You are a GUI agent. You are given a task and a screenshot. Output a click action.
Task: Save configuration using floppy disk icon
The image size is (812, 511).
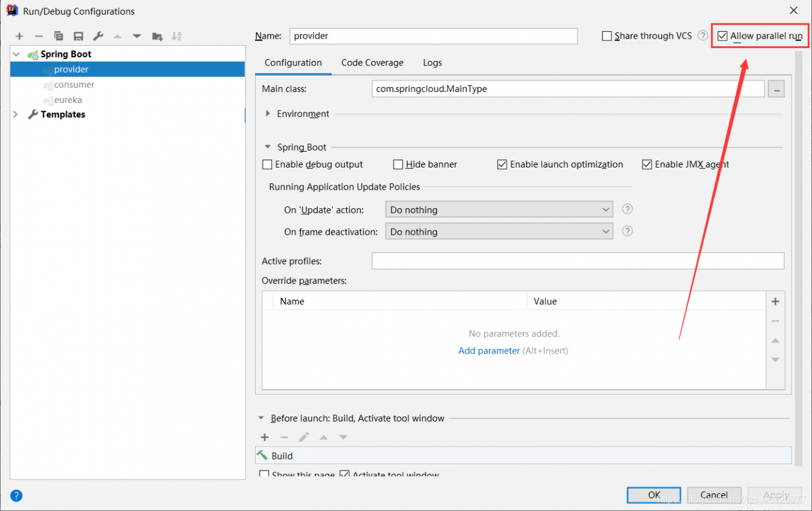78,36
